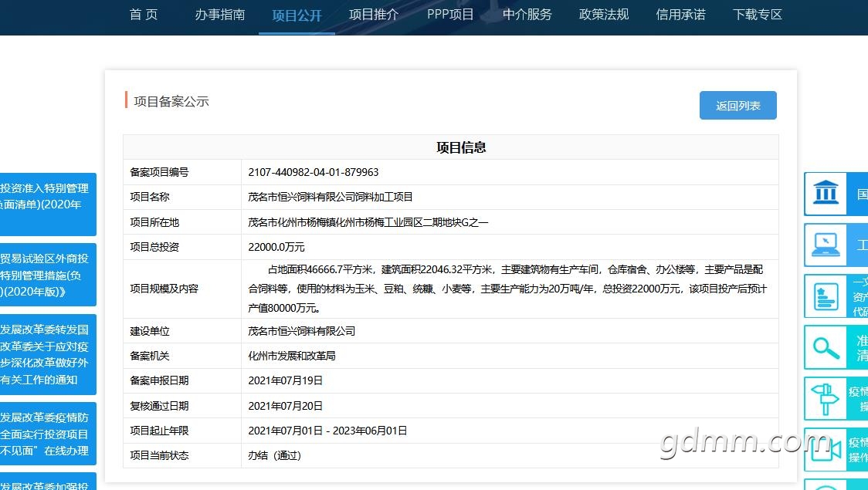
Task: Open the 发展改革委转发国 notice link
Action: 48,354
